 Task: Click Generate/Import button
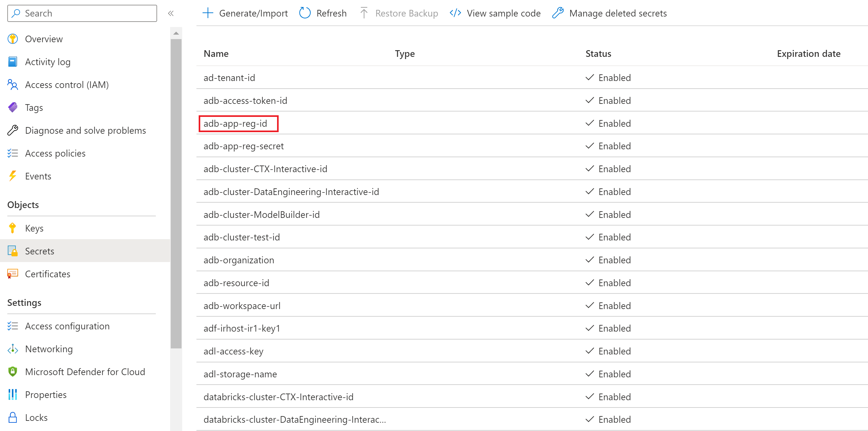[245, 13]
